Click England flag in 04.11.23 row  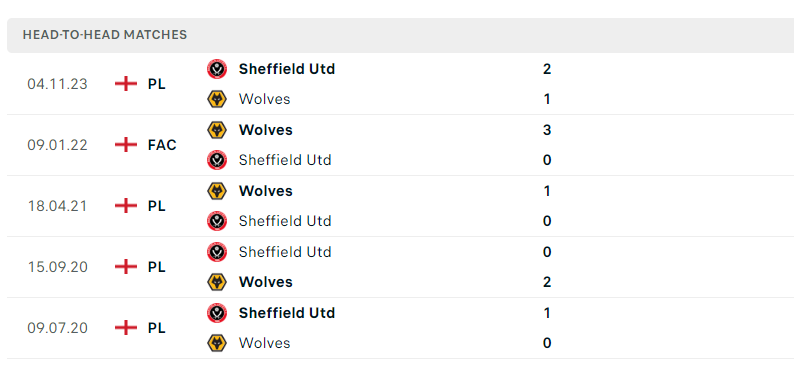(126, 84)
